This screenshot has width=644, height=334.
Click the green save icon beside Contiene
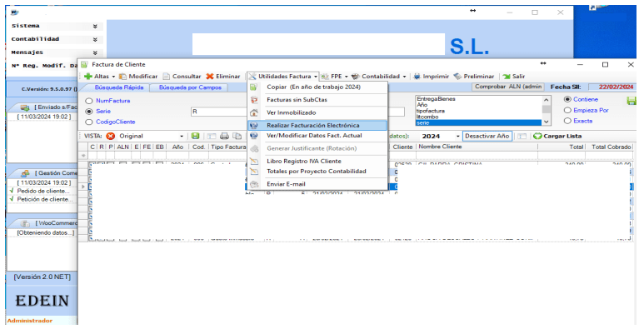(632, 101)
